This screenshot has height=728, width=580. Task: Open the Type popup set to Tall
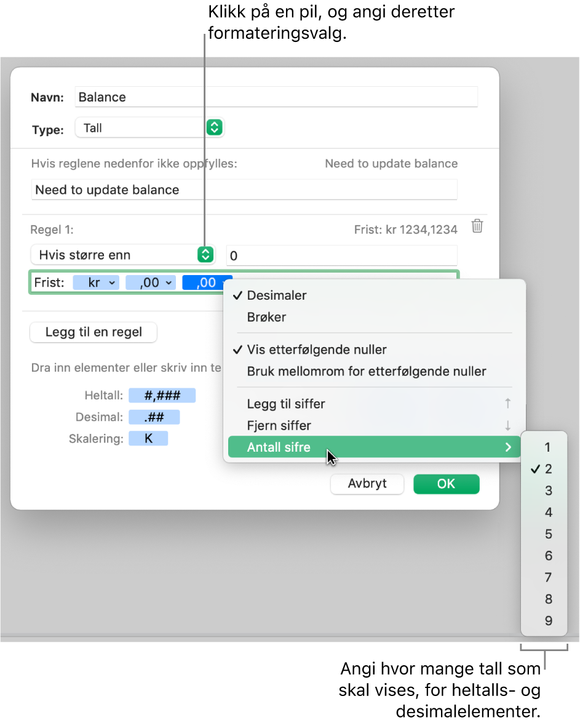(149, 127)
